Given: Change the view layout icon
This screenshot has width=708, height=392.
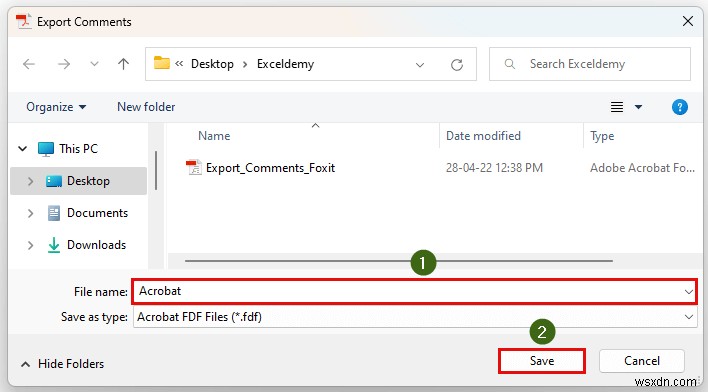Looking at the screenshot, I should pos(617,107).
